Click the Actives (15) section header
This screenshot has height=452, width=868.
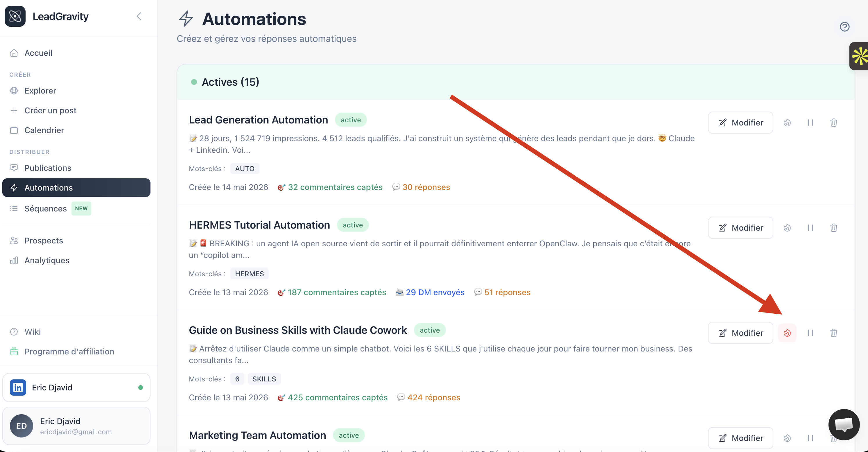[516, 82]
